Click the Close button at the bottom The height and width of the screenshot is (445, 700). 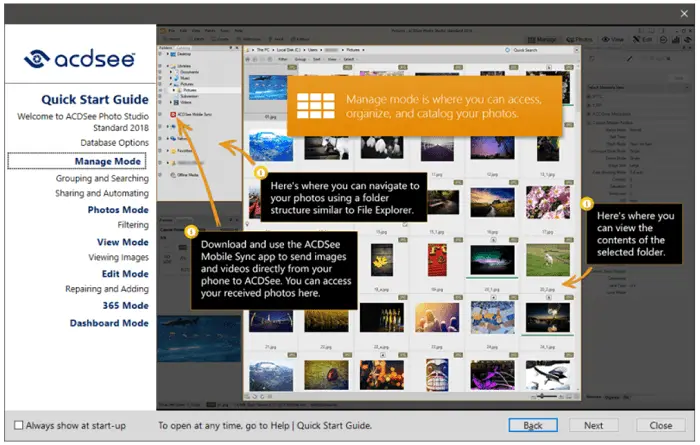[x=661, y=425]
